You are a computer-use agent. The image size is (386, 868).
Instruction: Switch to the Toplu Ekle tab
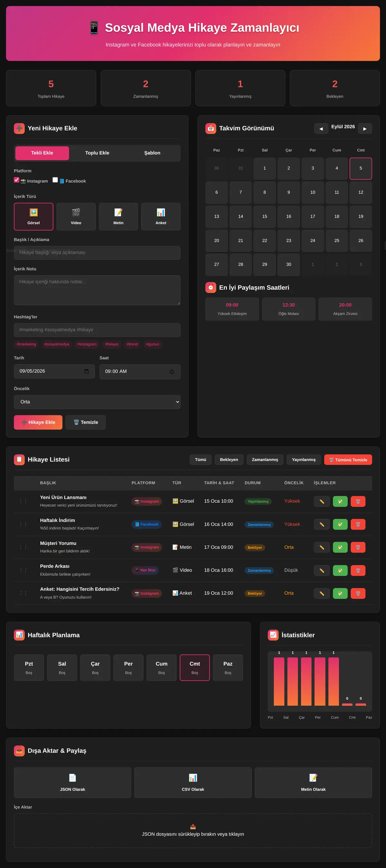(97, 153)
